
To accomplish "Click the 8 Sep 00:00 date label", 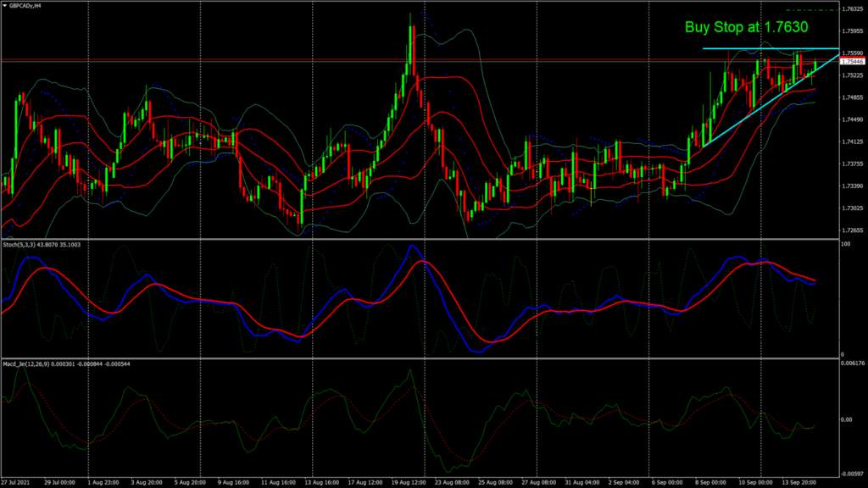I will (711, 482).
